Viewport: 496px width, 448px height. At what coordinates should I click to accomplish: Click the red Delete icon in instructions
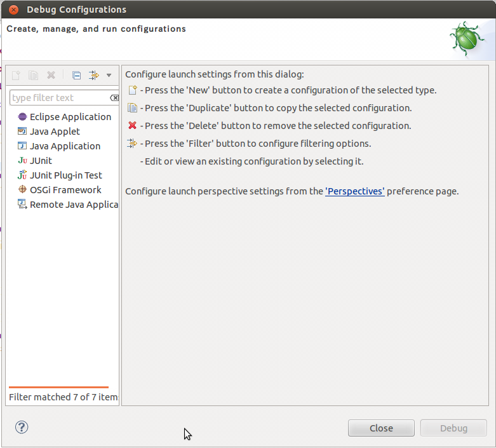tap(132, 126)
